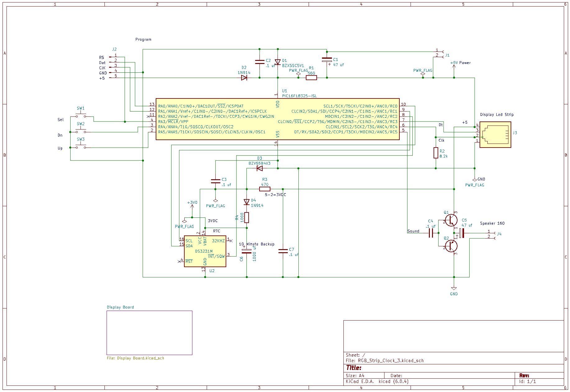Click the Display Board.kicad_sch file label
Image resolution: width=570 pixels, height=392 pixels.
click(x=136, y=358)
